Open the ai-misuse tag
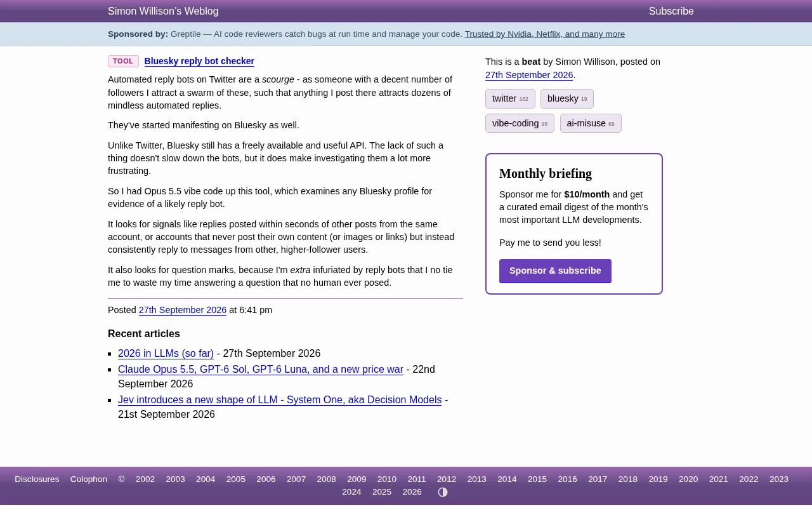812x508 pixels. pyautogui.click(x=591, y=123)
